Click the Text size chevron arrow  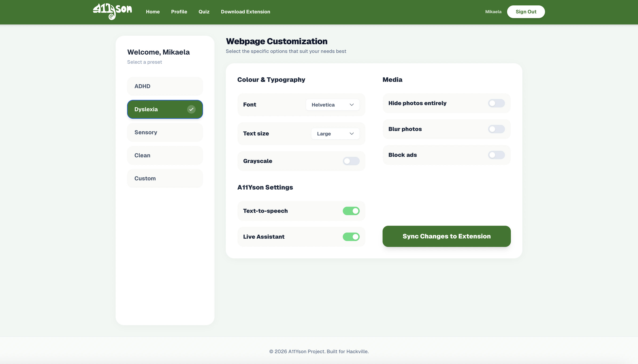point(351,134)
